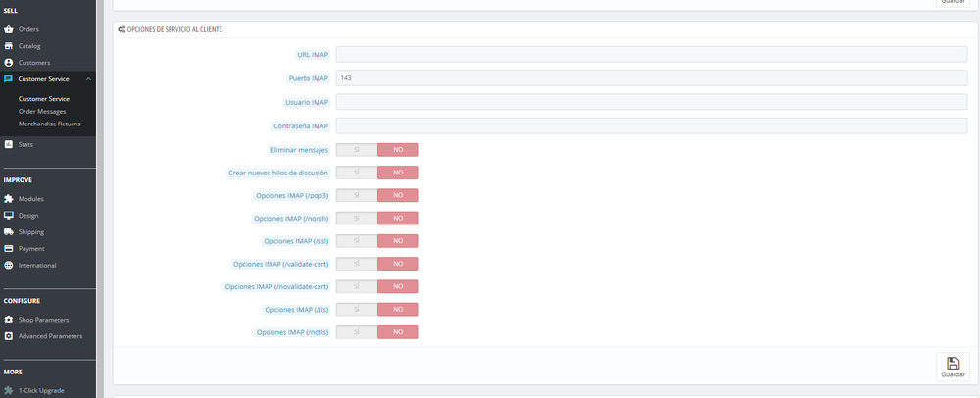Viewport: 980px width, 398px height.
Task: Set Eliminar mensajes to NO
Action: click(398, 150)
